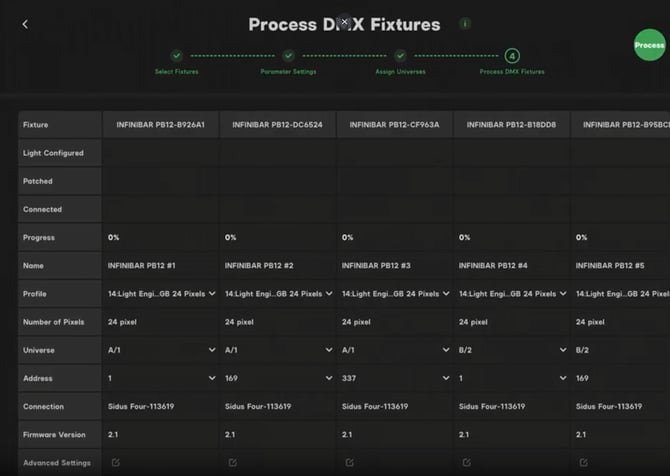Open Address dropdown showing 337
This screenshot has width=670, height=476.
(445, 378)
